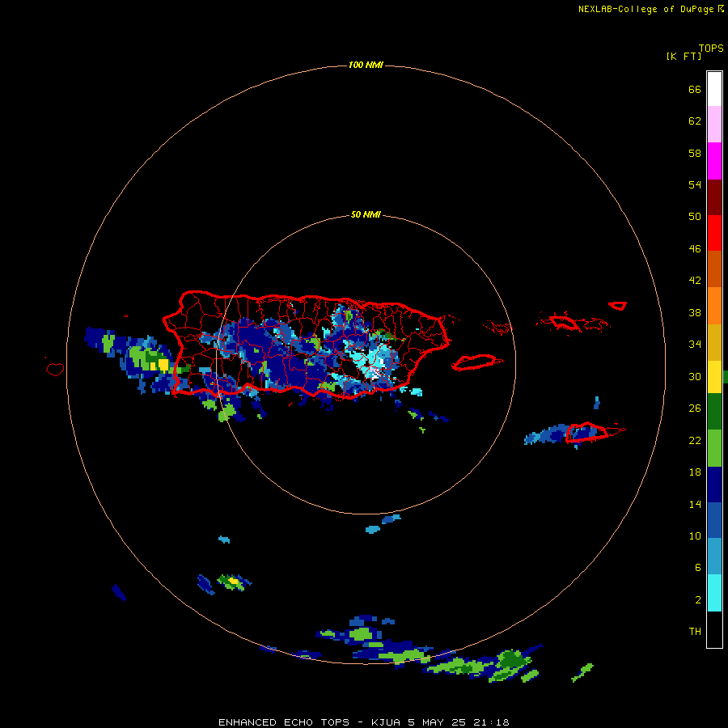Pick the light green legend swatch
Screen dimensions: 728x728
[x=714, y=448]
